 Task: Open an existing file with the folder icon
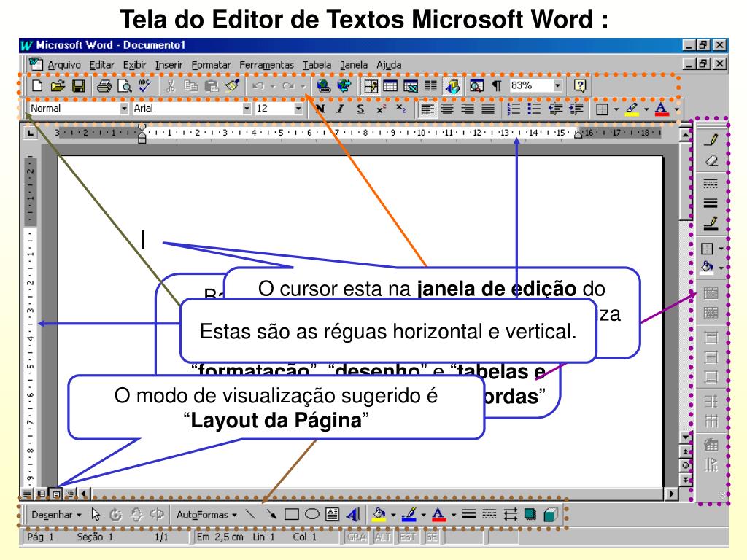pos(58,86)
